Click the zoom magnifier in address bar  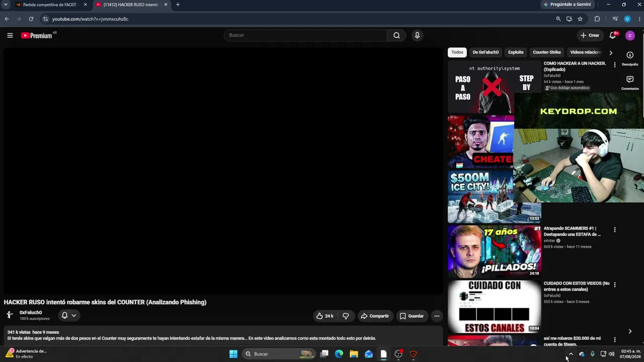click(x=558, y=19)
